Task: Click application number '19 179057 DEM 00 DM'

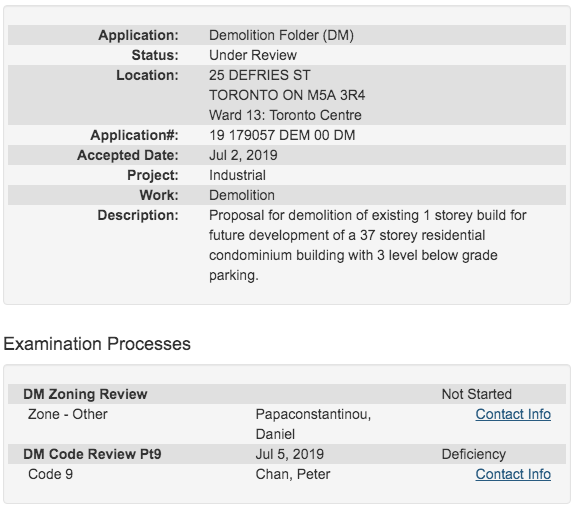Action: (x=282, y=135)
